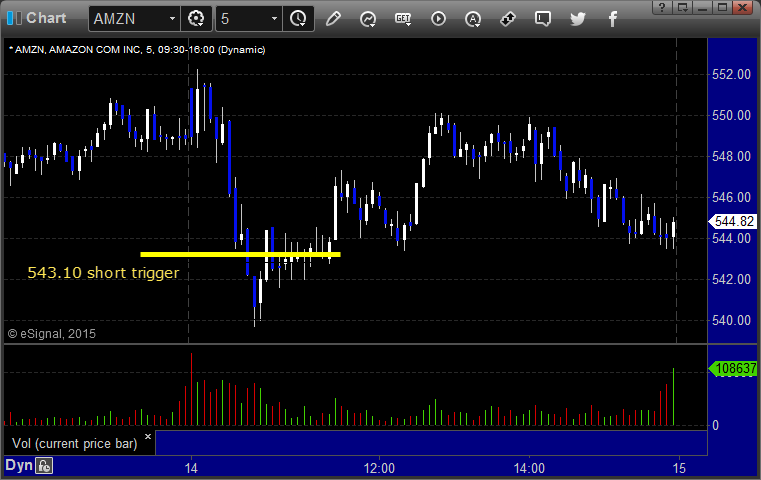Click the date 14 time axis label
761x480 pixels.
[191, 468]
